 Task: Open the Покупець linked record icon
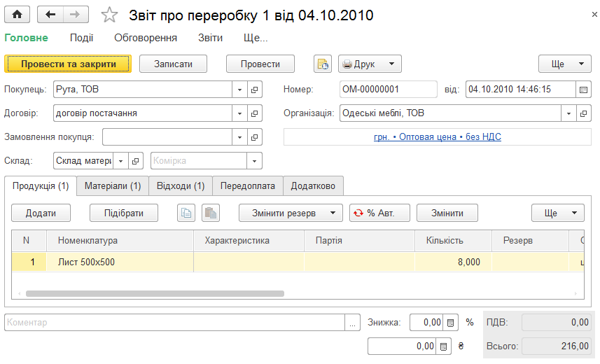tap(254, 90)
